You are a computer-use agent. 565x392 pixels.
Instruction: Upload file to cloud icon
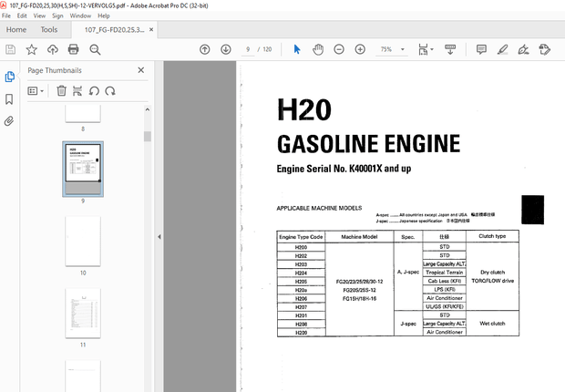coord(53,49)
